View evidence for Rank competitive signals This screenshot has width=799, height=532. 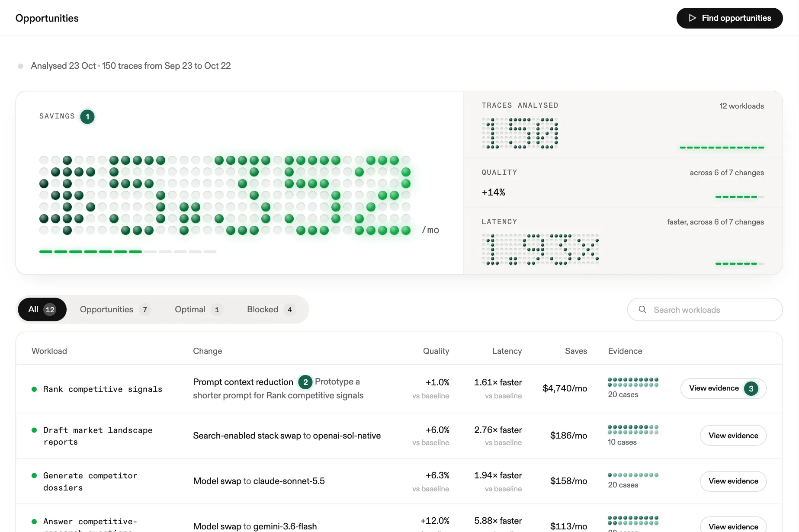tap(723, 388)
